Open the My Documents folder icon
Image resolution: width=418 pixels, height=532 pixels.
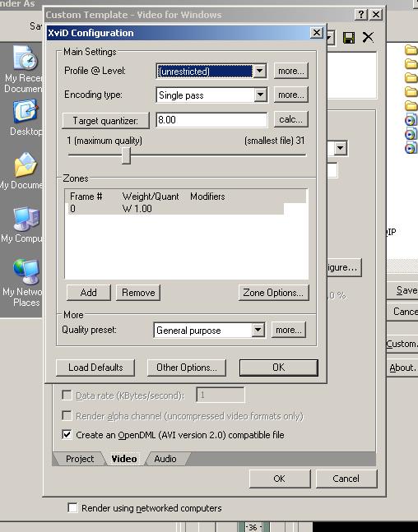[x=25, y=165]
